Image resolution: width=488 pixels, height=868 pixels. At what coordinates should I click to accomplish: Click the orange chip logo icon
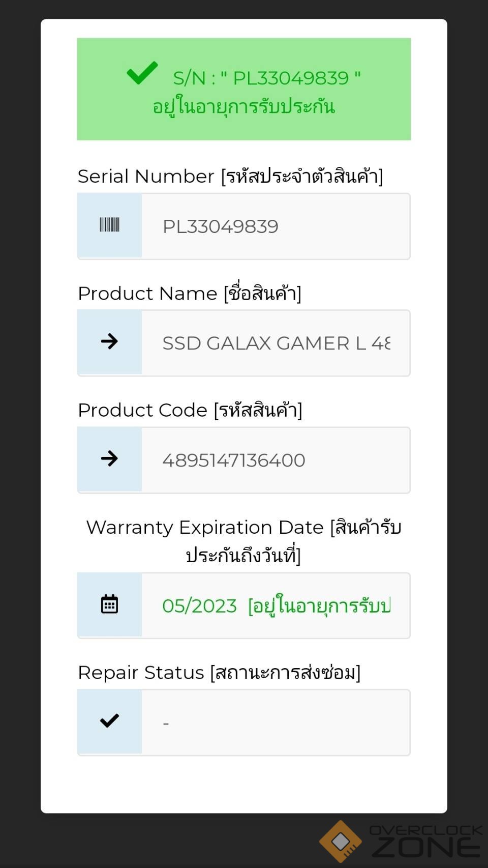point(341,841)
